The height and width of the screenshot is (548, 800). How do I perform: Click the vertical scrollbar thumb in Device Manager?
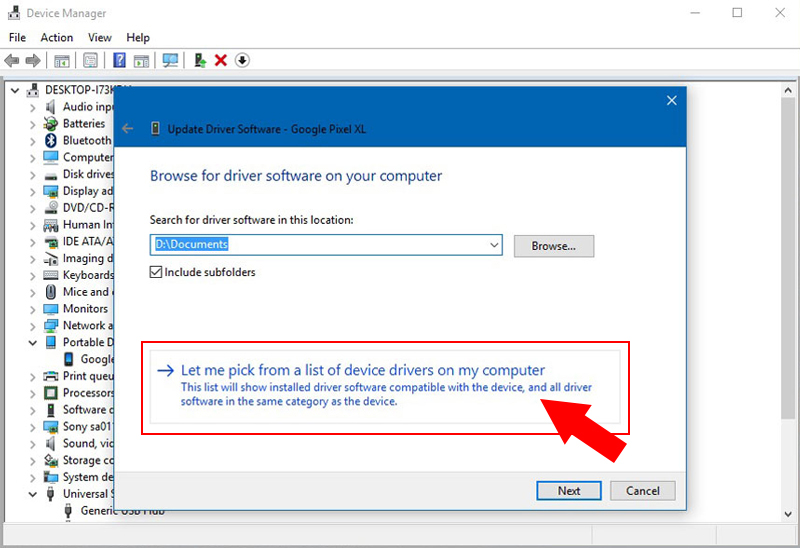pyautogui.click(x=788, y=259)
